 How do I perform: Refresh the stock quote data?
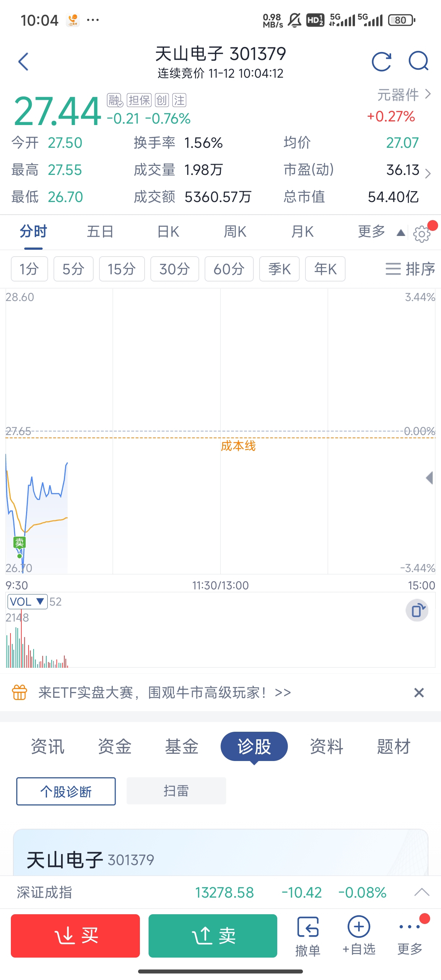(381, 62)
